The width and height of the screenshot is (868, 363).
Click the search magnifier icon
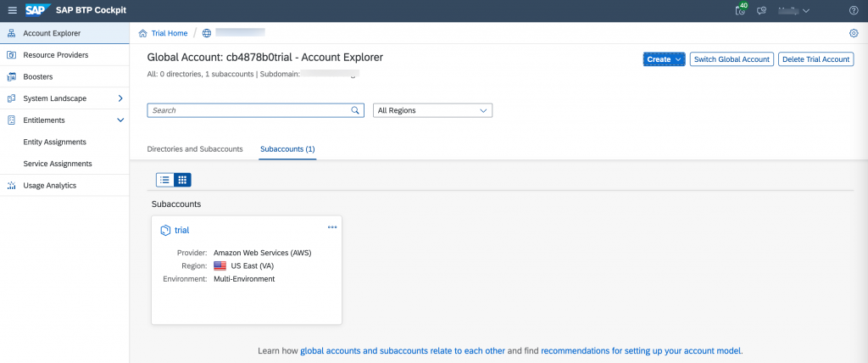pos(355,110)
